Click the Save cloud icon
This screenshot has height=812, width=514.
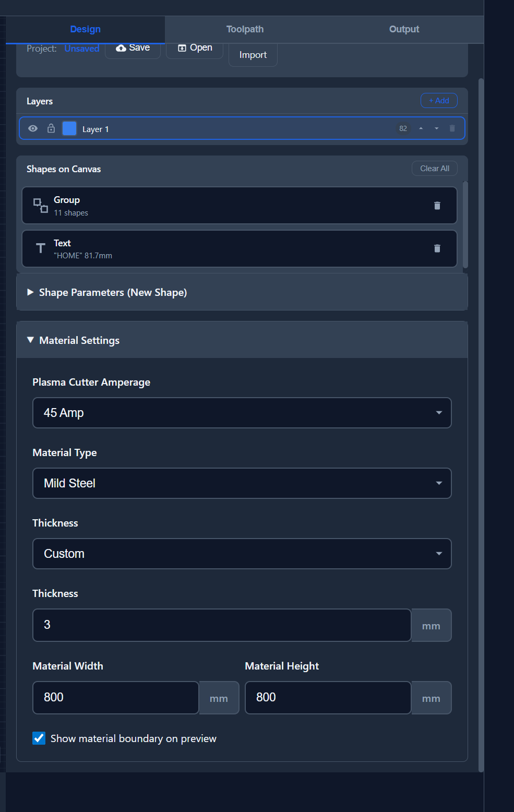120,47
